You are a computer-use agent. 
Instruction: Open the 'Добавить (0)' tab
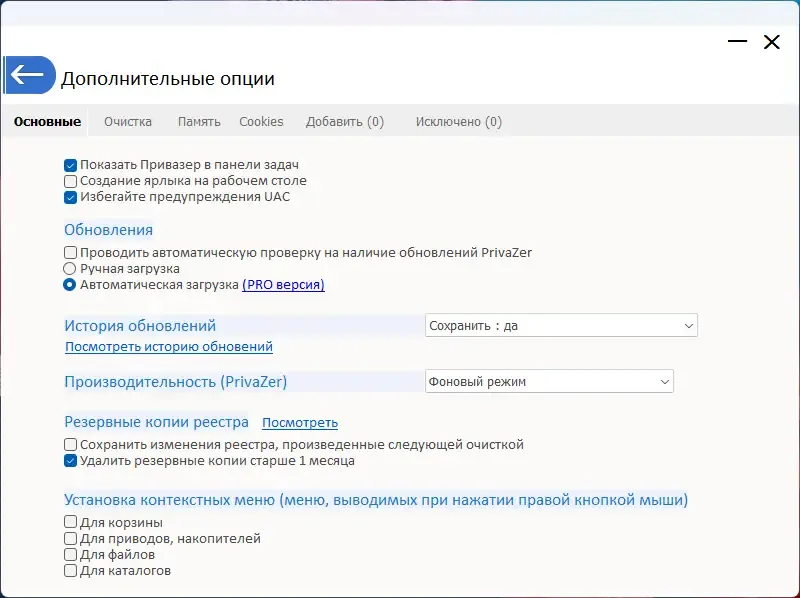coord(345,122)
